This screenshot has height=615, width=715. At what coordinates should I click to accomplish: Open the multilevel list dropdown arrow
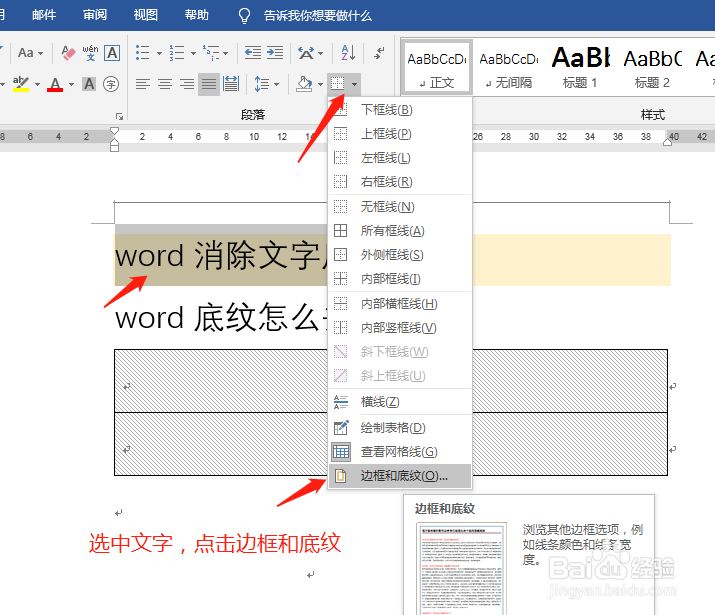(226, 53)
